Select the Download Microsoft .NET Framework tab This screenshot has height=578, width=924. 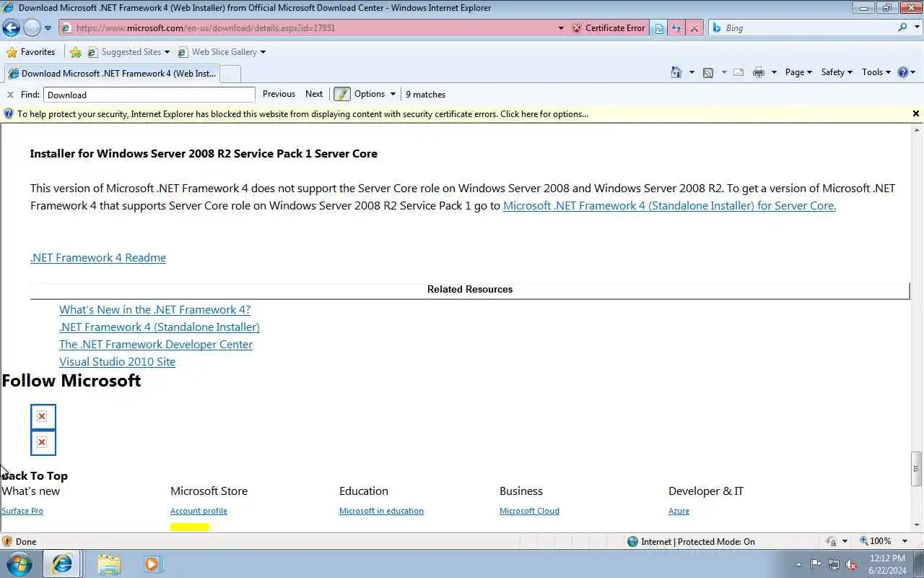[110, 73]
